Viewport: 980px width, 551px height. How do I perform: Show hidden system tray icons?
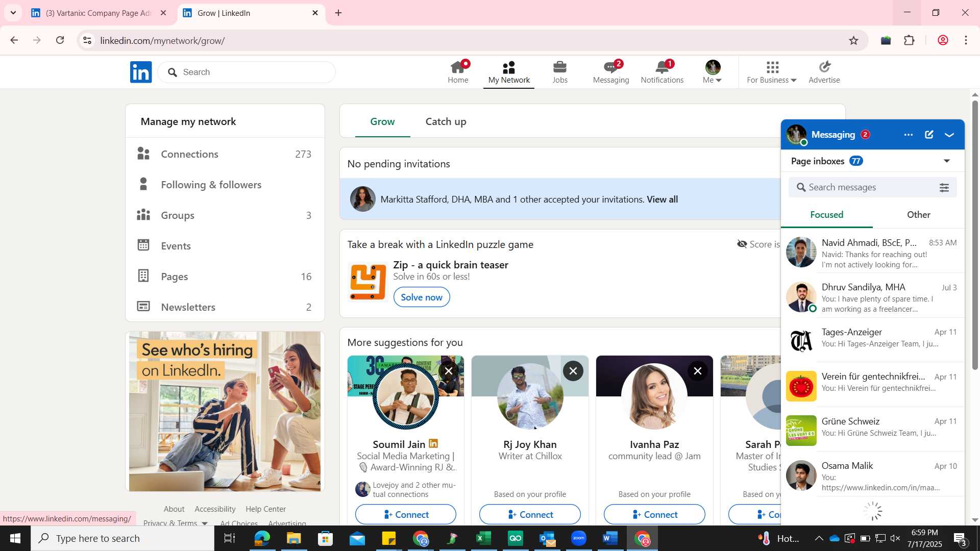[819, 538]
